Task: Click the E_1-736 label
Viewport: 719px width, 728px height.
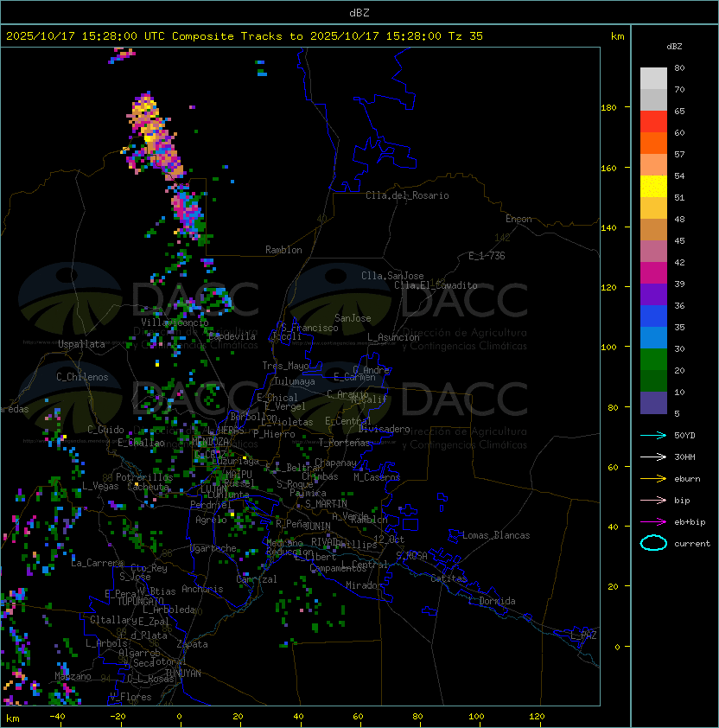Action: [487, 256]
